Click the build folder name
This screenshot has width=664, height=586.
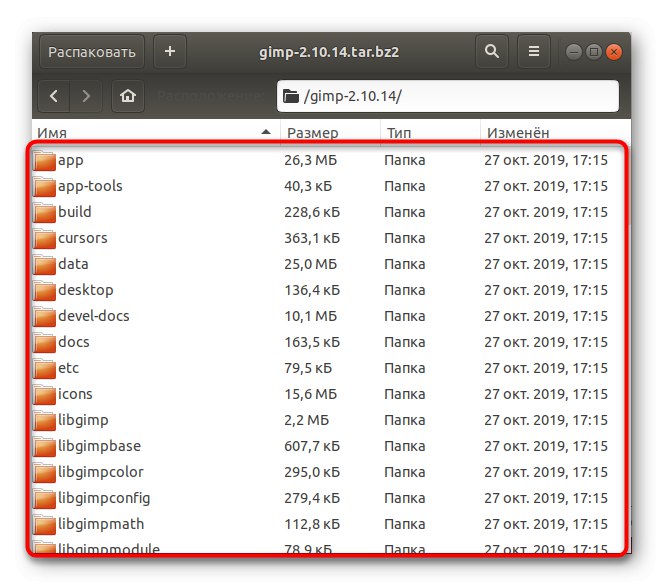75,212
